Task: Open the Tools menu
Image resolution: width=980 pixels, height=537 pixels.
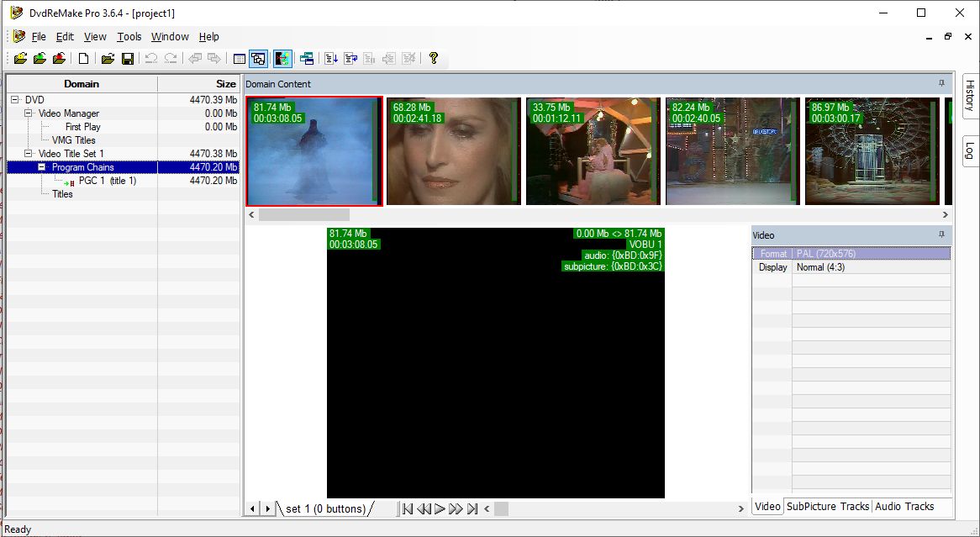Action: point(129,37)
